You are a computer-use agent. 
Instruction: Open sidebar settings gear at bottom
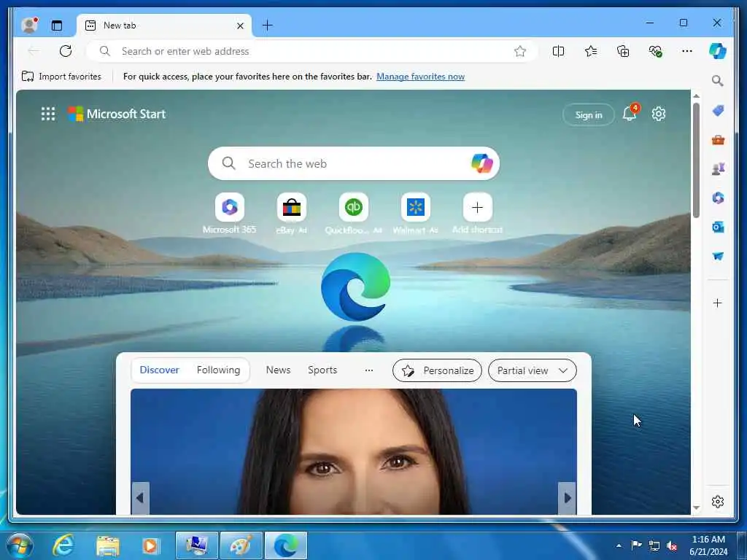[718, 502]
